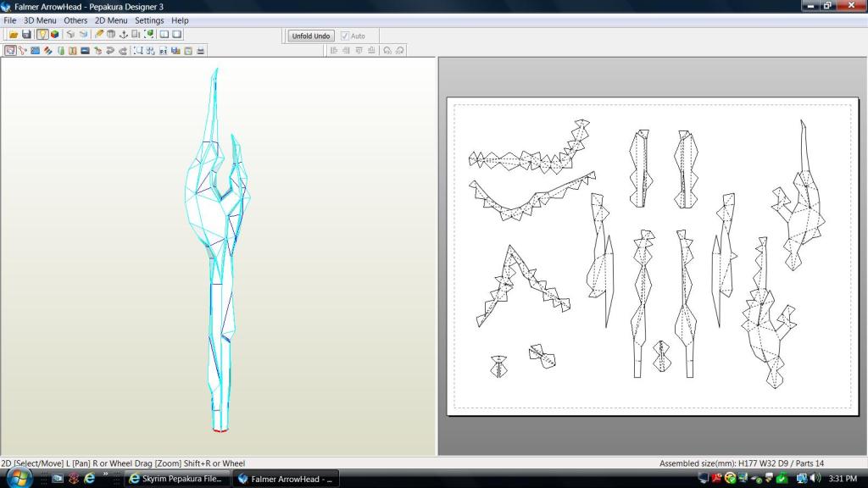The height and width of the screenshot is (488, 868).
Task: Open the Others menu
Action: (x=75, y=20)
